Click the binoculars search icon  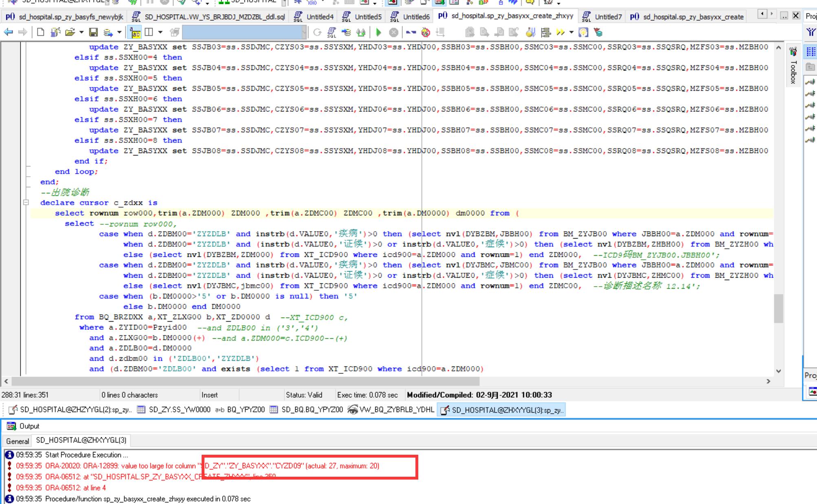[x=360, y=32]
